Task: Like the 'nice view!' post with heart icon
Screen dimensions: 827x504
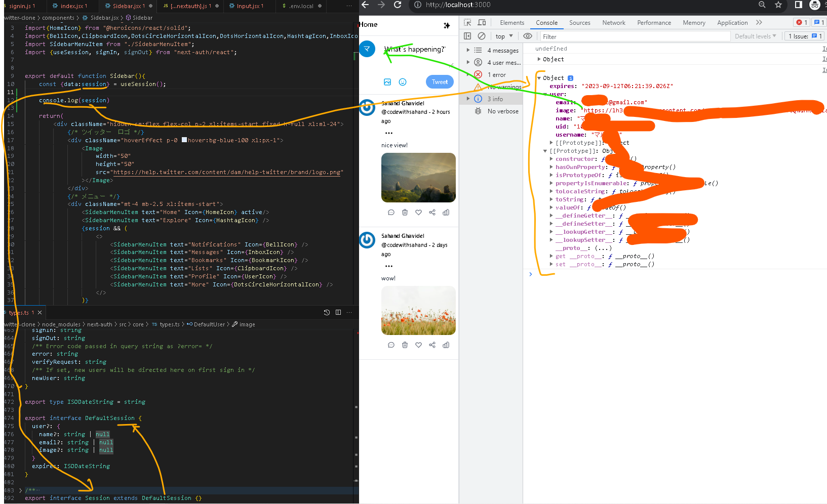Action: 418,213
